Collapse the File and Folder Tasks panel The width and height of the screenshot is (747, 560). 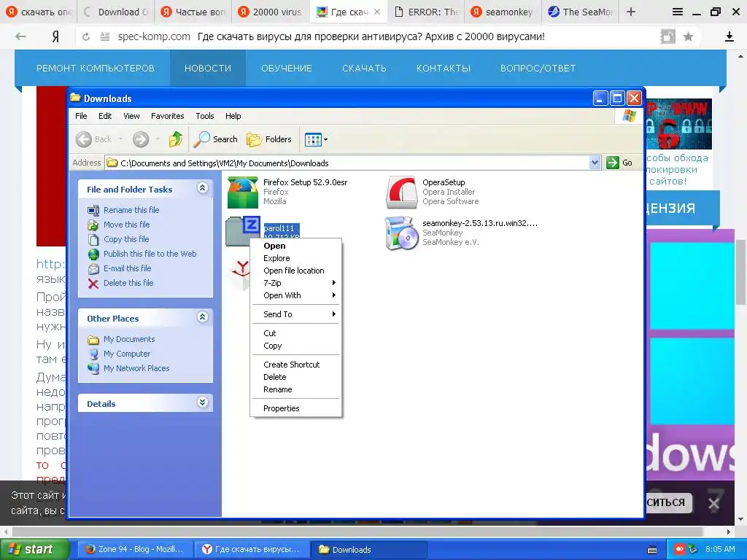pos(203,188)
